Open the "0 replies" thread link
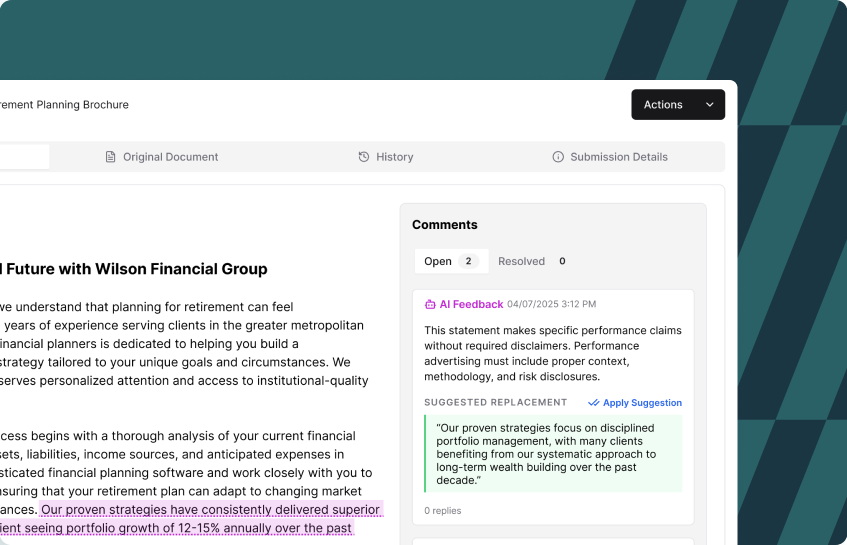847x545 pixels. coord(443,510)
